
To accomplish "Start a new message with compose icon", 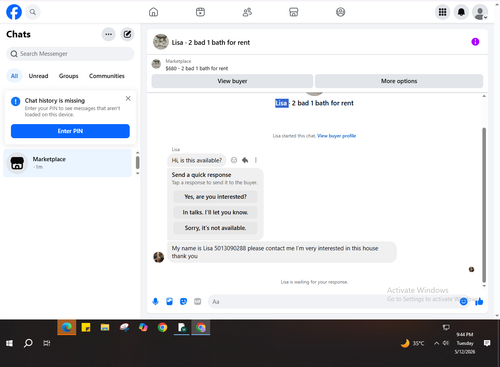I will pyautogui.click(x=127, y=34).
